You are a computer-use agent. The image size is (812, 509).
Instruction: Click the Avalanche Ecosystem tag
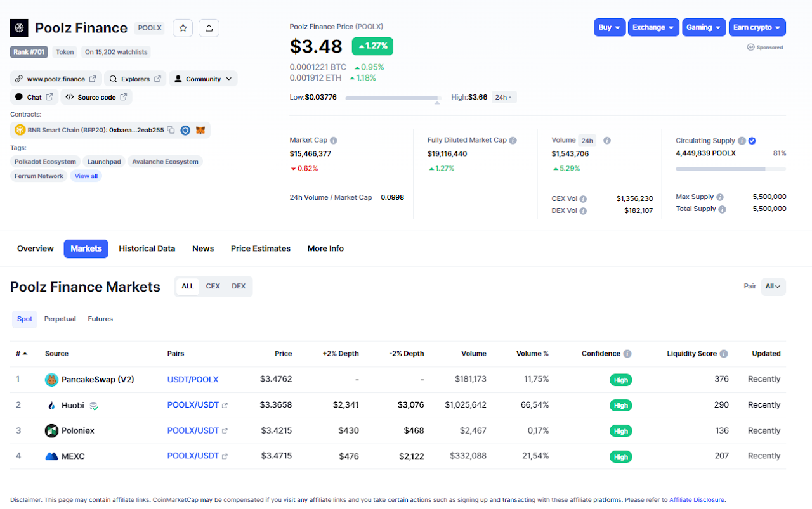(x=166, y=162)
